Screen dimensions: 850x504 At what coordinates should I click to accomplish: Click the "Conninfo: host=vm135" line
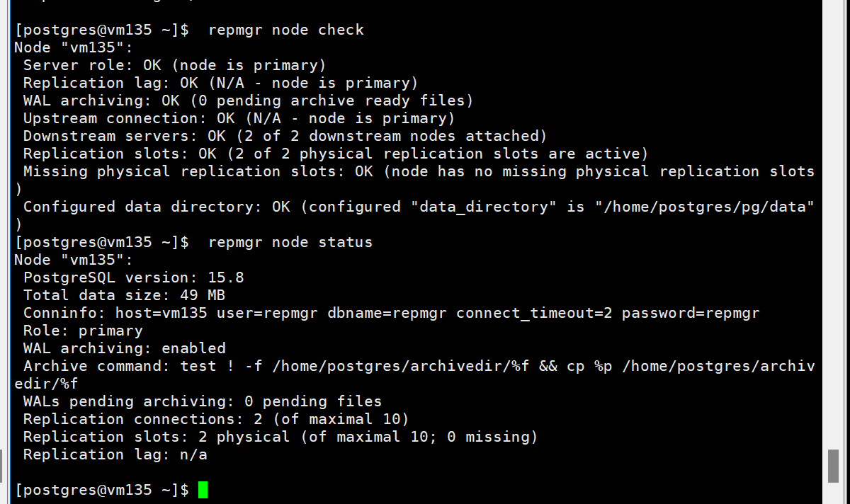[x=391, y=313]
